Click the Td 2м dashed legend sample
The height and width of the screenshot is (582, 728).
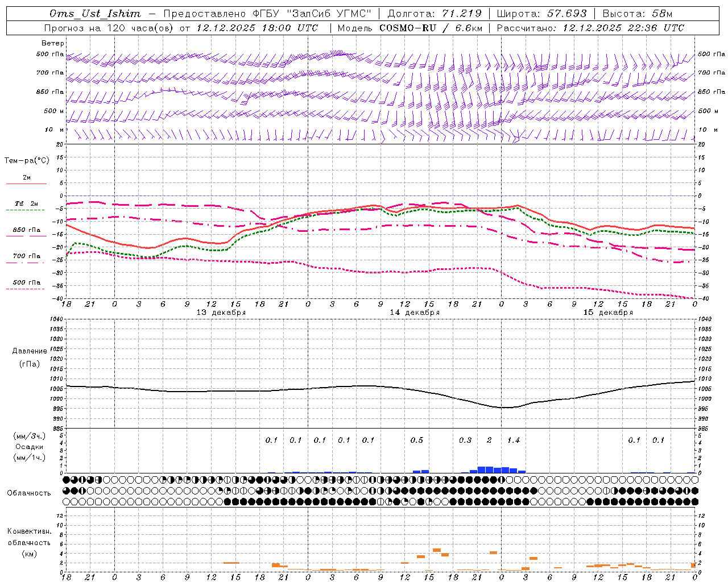(x=26, y=210)
